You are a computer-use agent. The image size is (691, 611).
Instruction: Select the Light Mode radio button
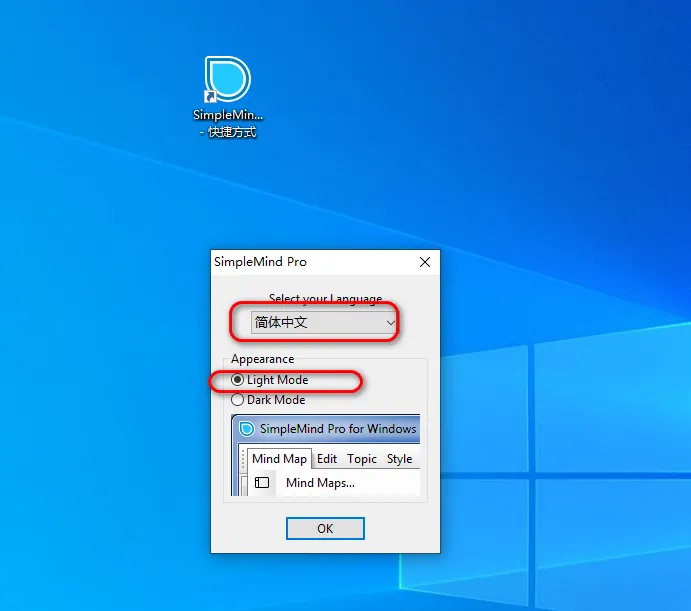point(237,380)
